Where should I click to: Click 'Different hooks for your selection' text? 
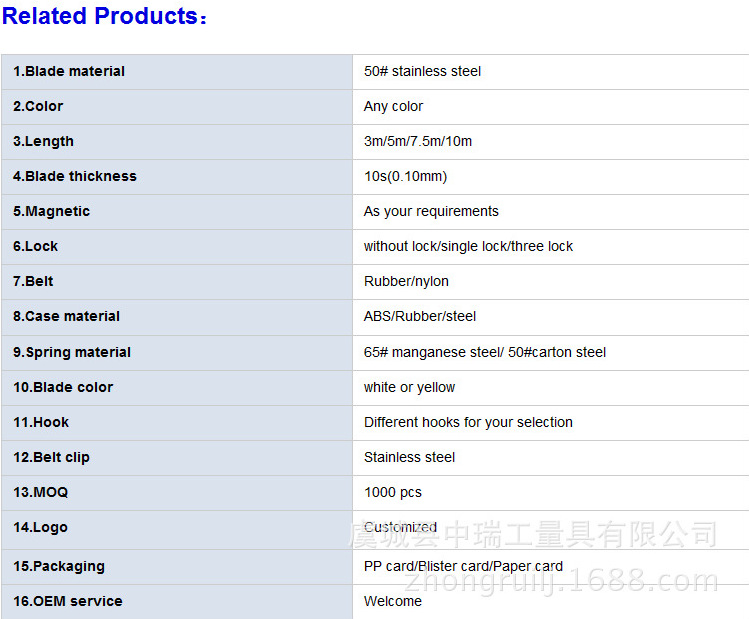tap(468, 422)
